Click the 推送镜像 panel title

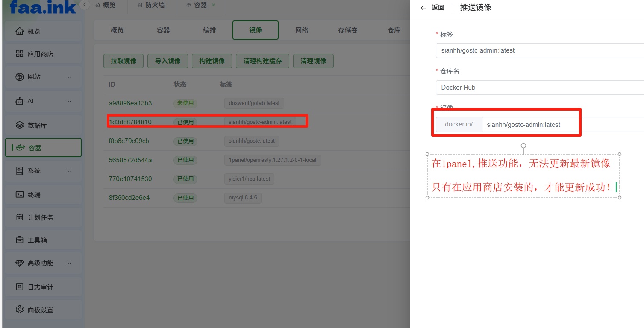tap(476, 8)
